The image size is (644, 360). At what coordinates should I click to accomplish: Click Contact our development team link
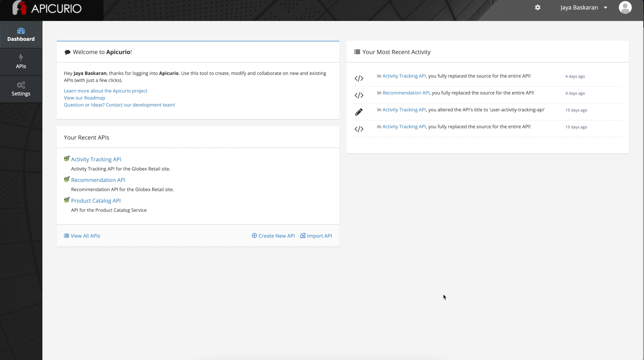119,105
